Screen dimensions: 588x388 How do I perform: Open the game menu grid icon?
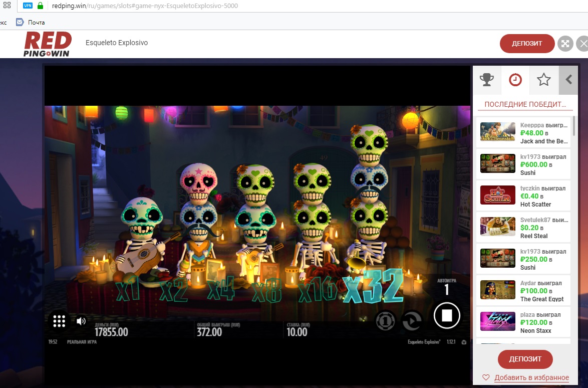coord(59,321)
